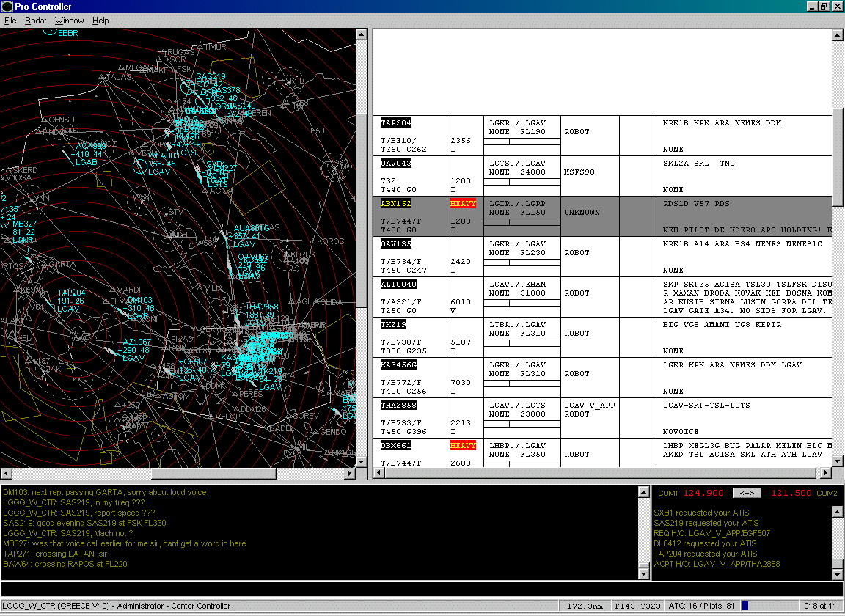Screen dimensions: 845x616
Task: Click the ATIS message list scroll down arrow
Action: [838, 574]
